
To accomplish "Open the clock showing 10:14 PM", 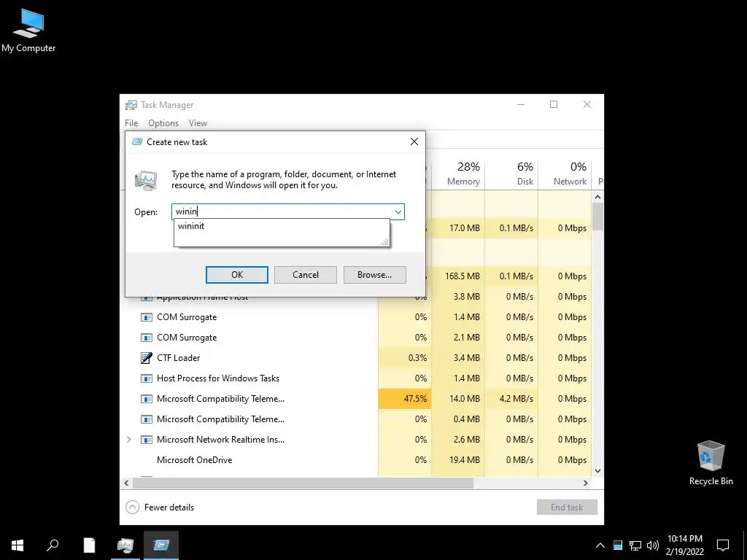I will 685,545.
